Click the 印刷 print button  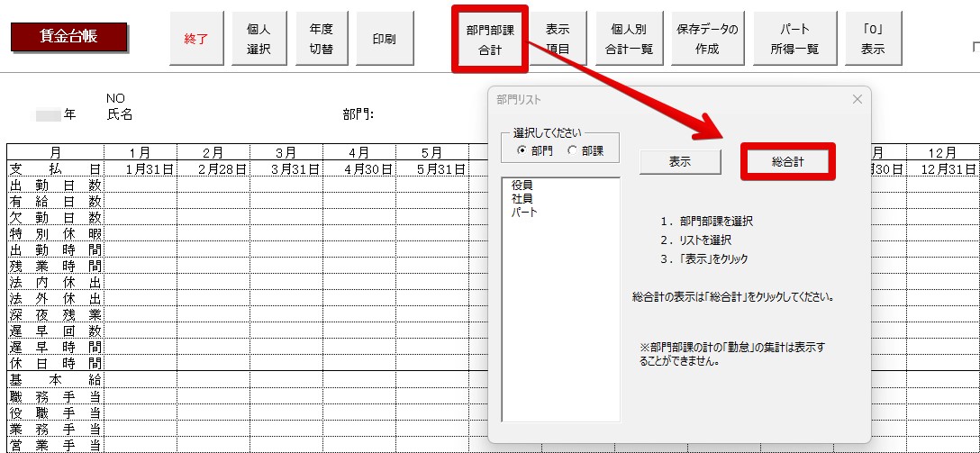[384, 40]
